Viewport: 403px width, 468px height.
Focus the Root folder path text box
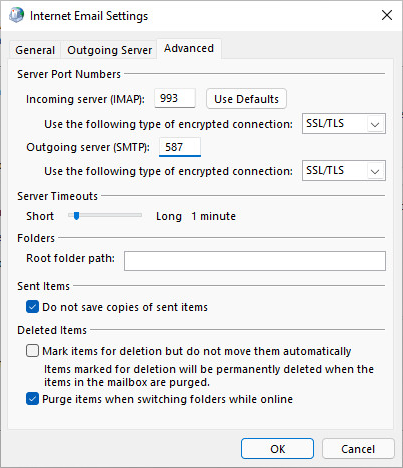pos(255,261)
